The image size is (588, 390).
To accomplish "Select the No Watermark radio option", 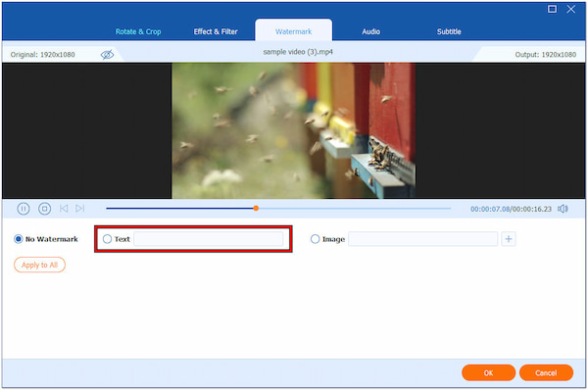I will pyautogui.click(x=19, y=239).
